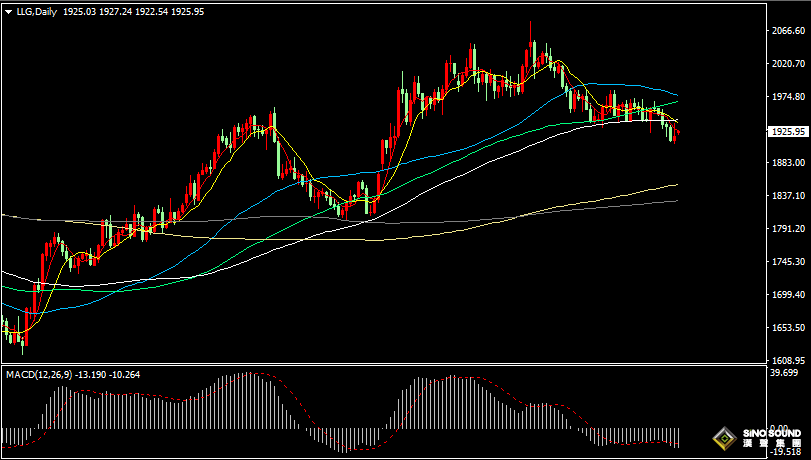Click the highest candlestick wick on the chart
The image size is (811, 460).
click(x=531, y=24)
